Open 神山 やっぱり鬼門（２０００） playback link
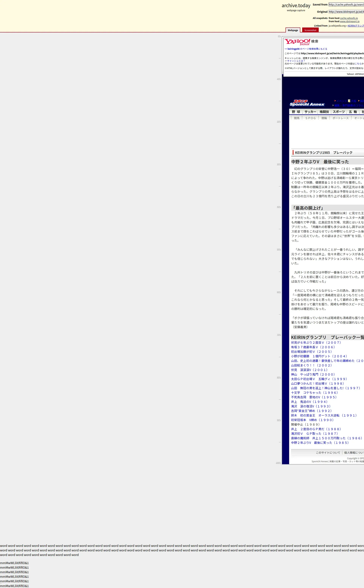Image resolution: width=364 pixels, height=588 pixels. point(313,374)
